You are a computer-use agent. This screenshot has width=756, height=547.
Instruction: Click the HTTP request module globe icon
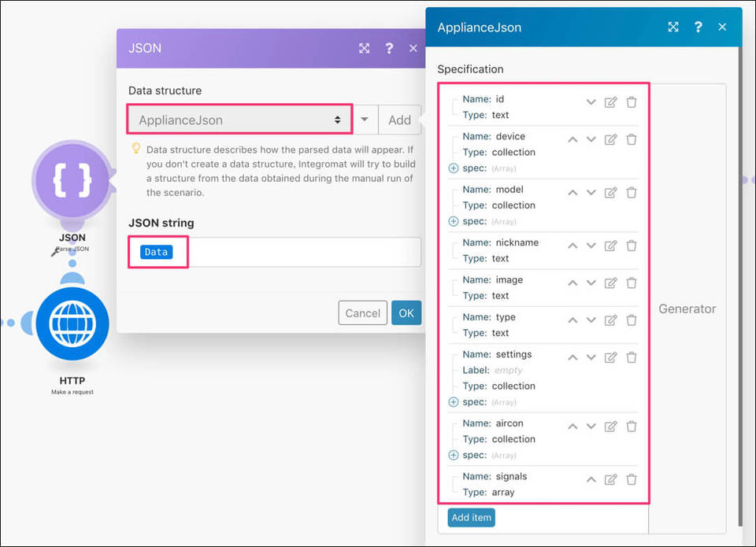(x=72, y=323)
